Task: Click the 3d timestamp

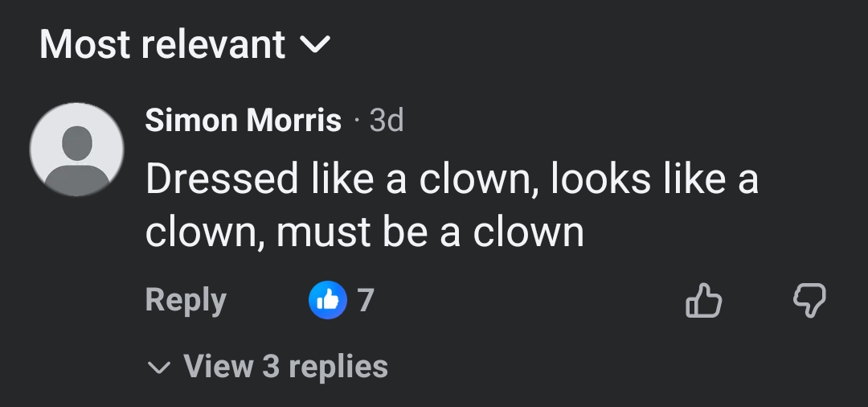Action: [387, 121]
